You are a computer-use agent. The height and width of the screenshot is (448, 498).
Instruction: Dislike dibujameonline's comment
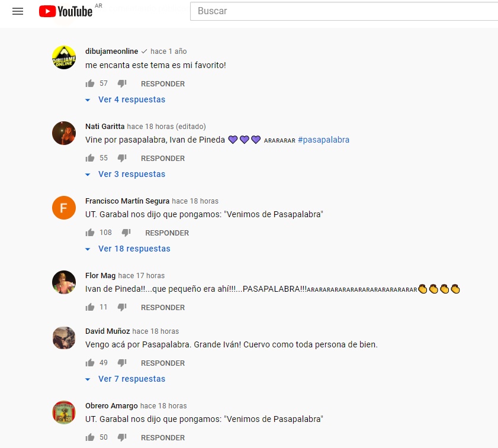pos(122,83)
